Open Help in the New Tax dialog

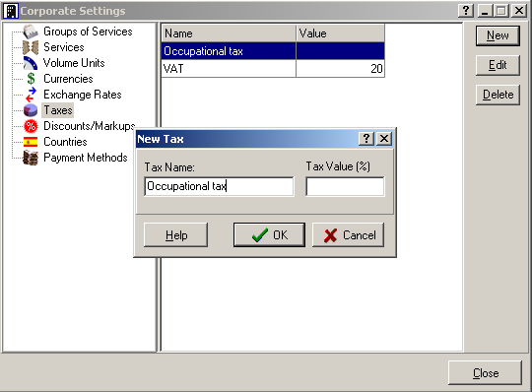[x=175, y=235]
